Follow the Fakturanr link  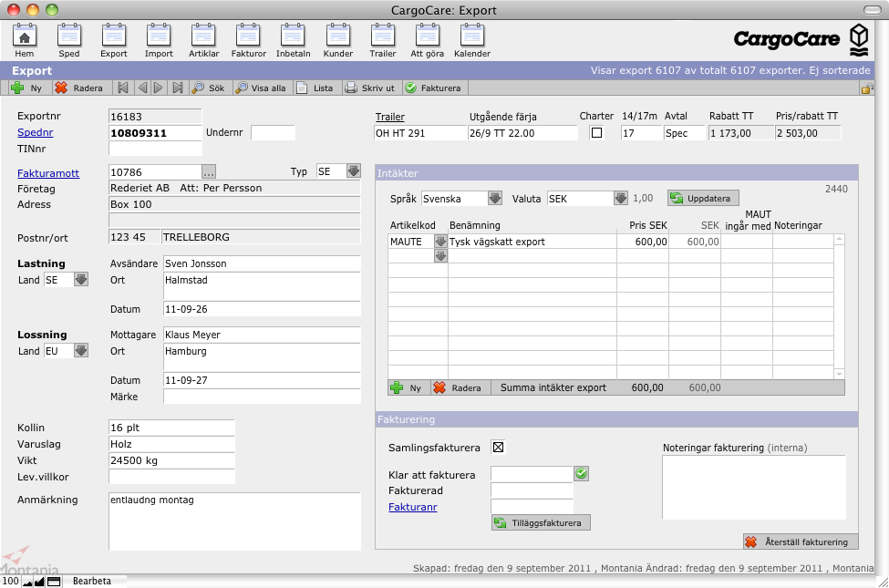click(412, 507)
